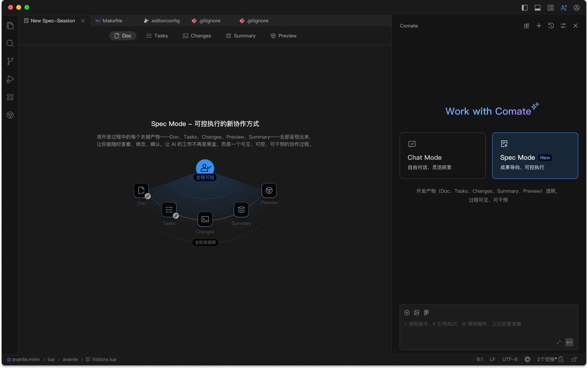588x369 pixels.
Task: Click the add context plus-circle icon
Action: tap(407, 313)
